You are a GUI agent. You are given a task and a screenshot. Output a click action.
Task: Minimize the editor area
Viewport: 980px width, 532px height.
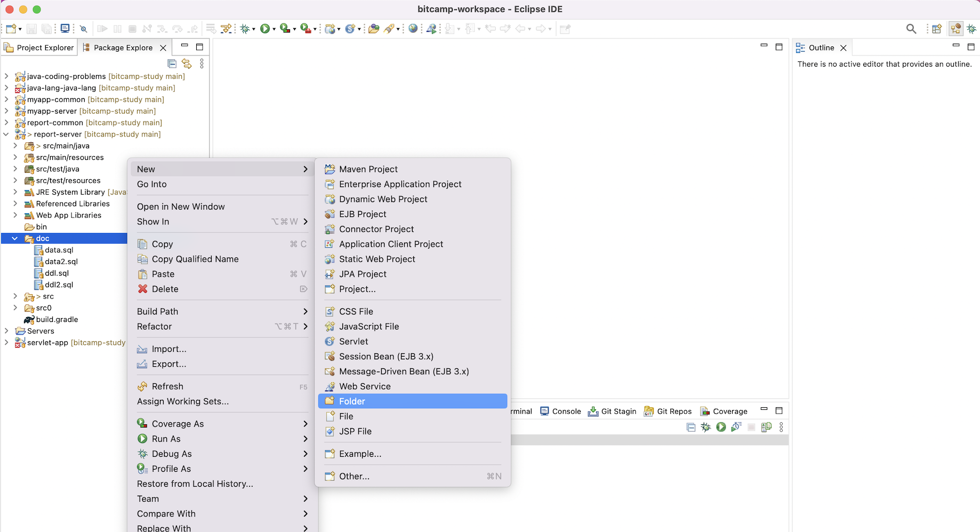(764, 46)
